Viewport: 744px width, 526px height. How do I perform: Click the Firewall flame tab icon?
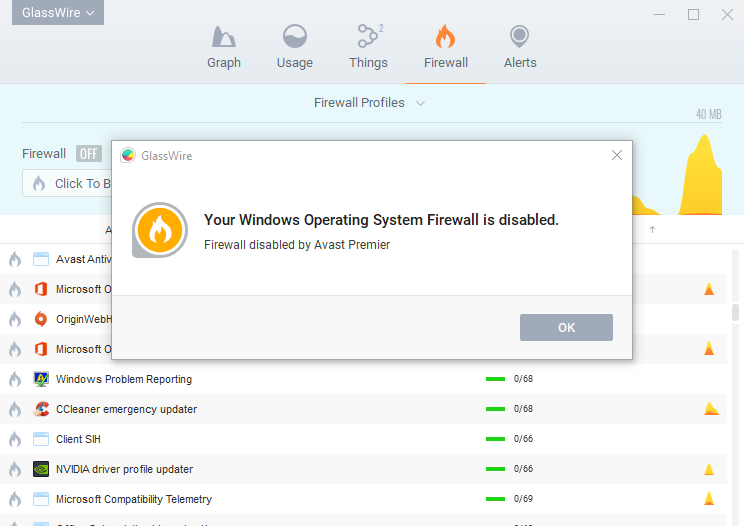point(445,38)
